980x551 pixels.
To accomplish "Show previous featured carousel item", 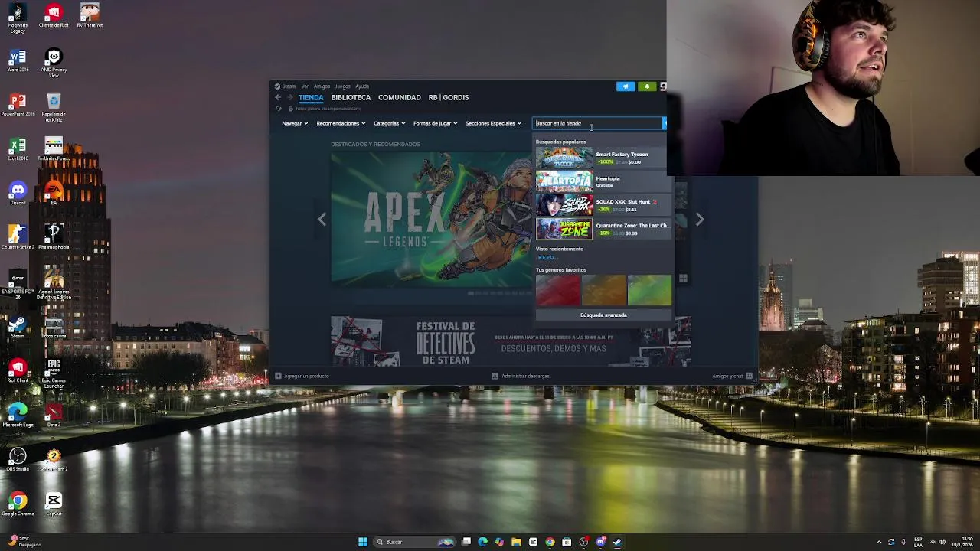I will coord(322,220).
